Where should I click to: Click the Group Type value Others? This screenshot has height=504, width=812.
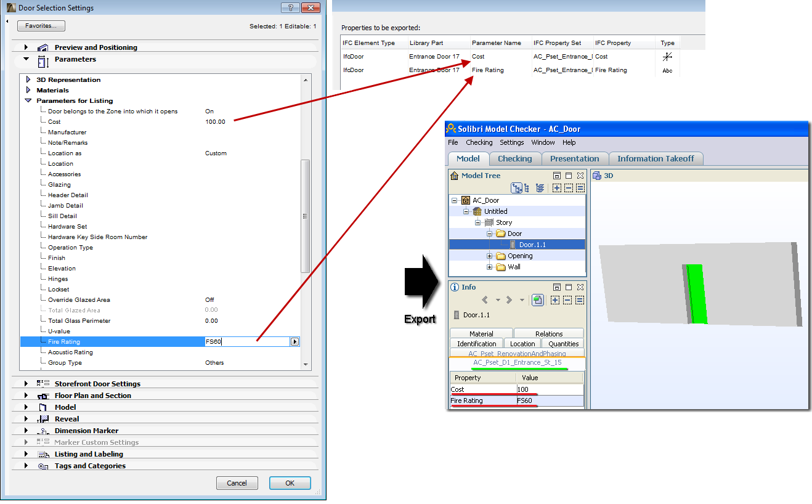coord(214,363)
